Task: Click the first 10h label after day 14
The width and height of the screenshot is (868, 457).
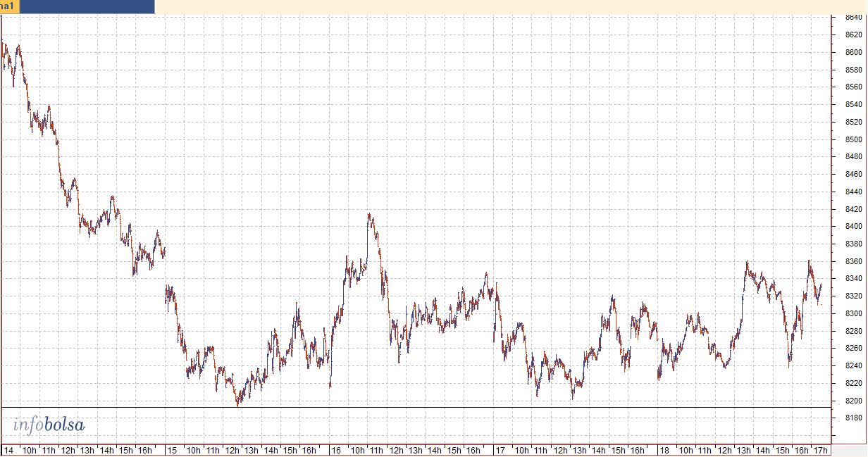Action: click(x=30, y=450)
